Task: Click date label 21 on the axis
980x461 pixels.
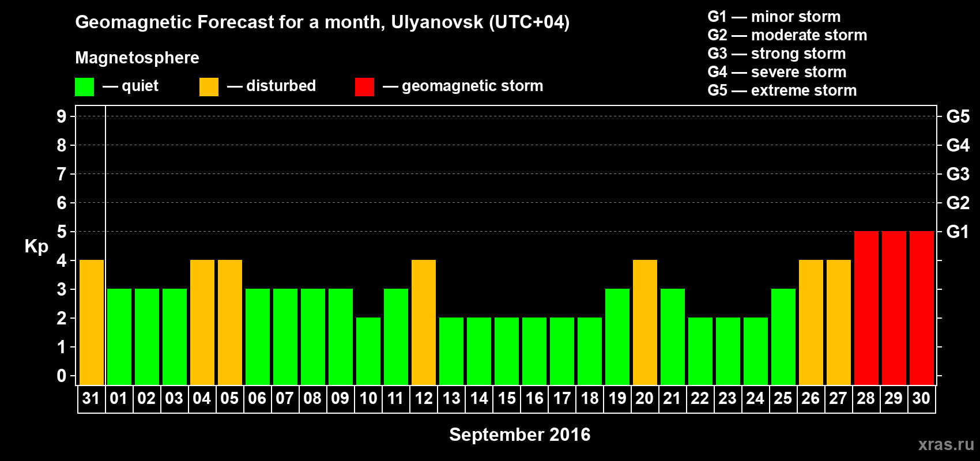Action: (x=672, y=399)
